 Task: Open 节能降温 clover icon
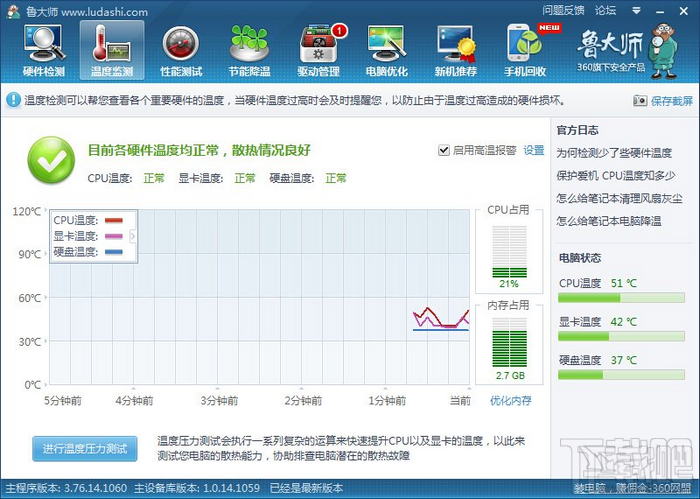coord(250,44)
